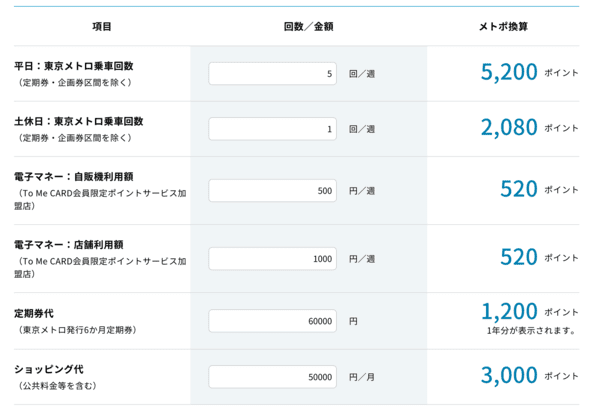Click the （東京メトロ発行6か月定期券） note
600x406 pixels.
(x=76, y=330)
